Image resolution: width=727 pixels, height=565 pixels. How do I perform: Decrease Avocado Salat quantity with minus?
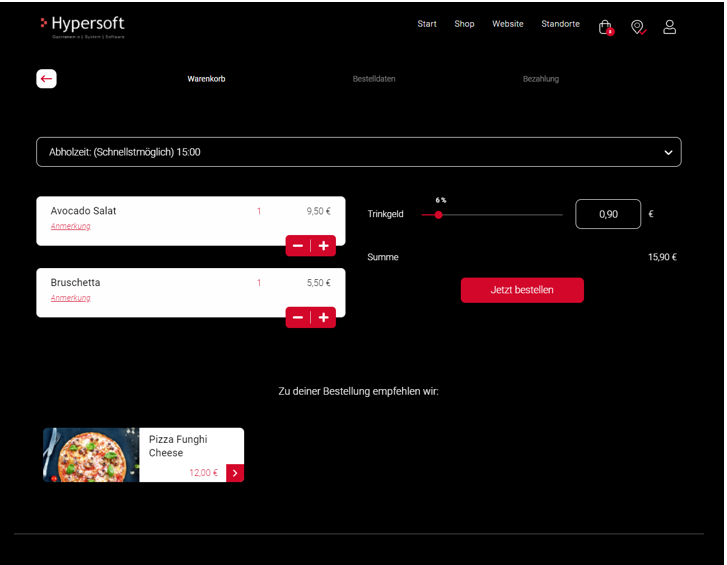[298, 246]
